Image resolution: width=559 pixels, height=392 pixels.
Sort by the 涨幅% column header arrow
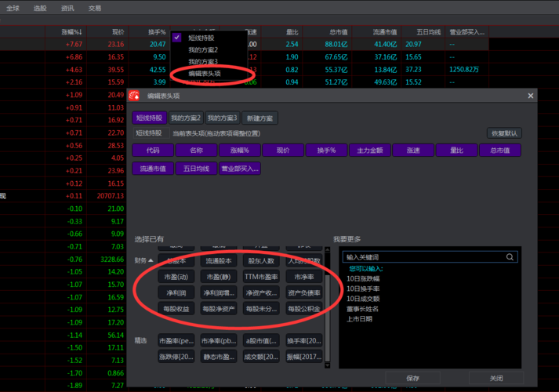click(80, 32)
